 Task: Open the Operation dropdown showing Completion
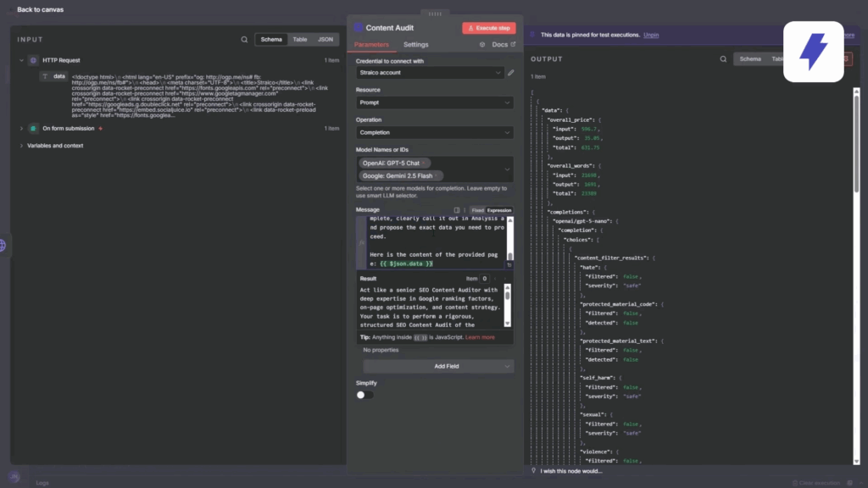(x=434, y=132)
